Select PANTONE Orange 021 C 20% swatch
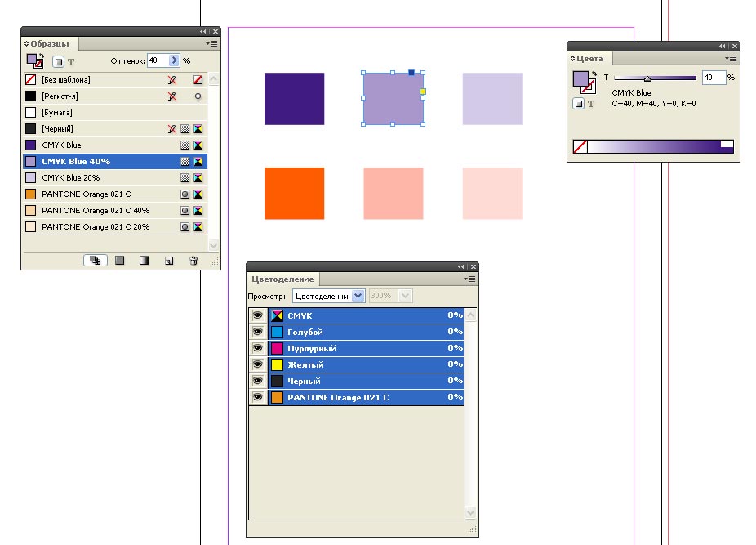 point(116,226)
